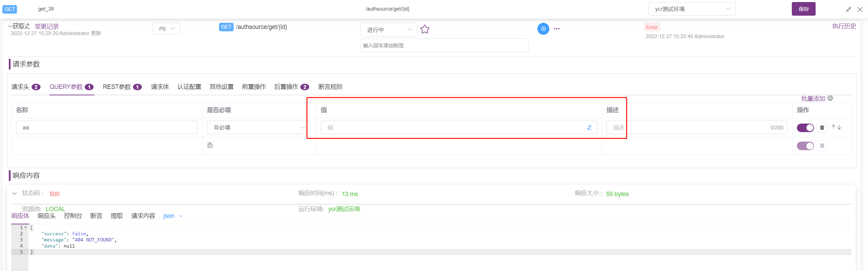
Task: Open the 后置操作 tab
Action: (x=291, y=87)
